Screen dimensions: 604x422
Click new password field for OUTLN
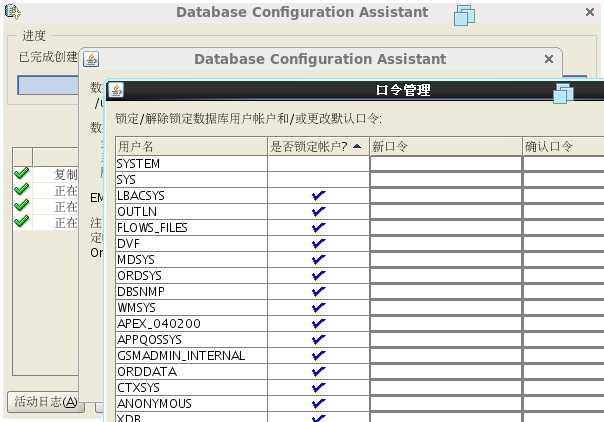tap(446, 211)
